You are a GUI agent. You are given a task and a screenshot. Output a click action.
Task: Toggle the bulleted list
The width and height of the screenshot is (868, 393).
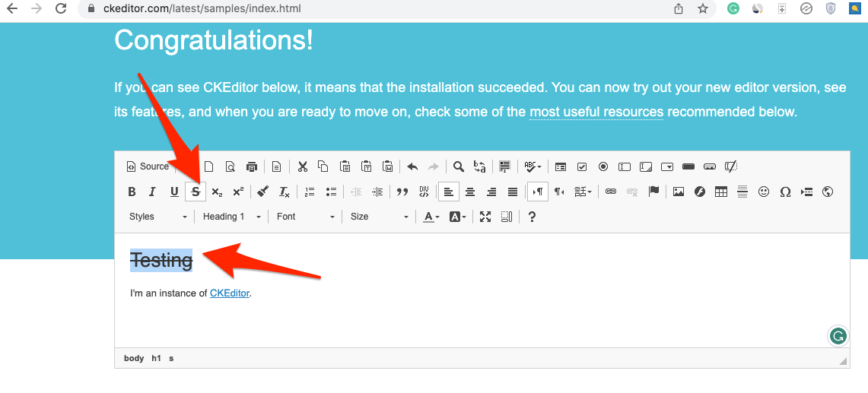tap(331, 192)
